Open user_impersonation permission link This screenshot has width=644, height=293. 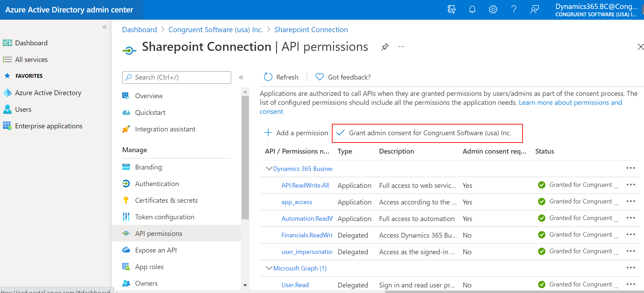(307, 252)
